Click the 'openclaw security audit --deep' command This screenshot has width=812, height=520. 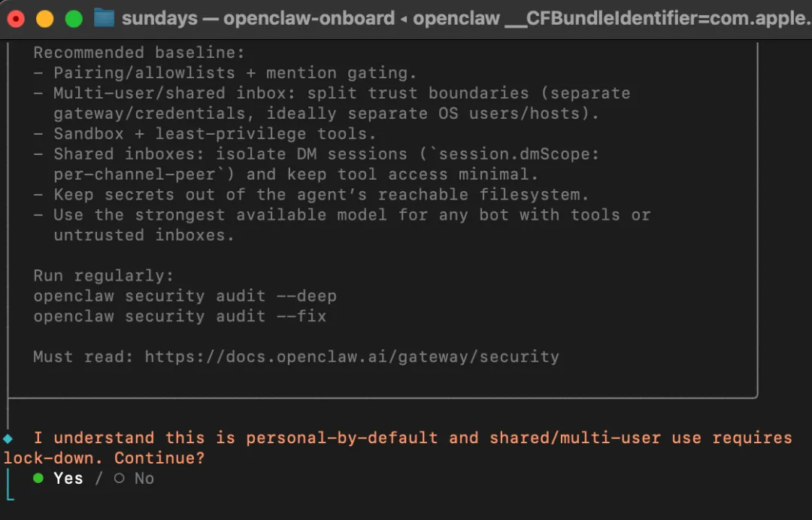(185, 296)
